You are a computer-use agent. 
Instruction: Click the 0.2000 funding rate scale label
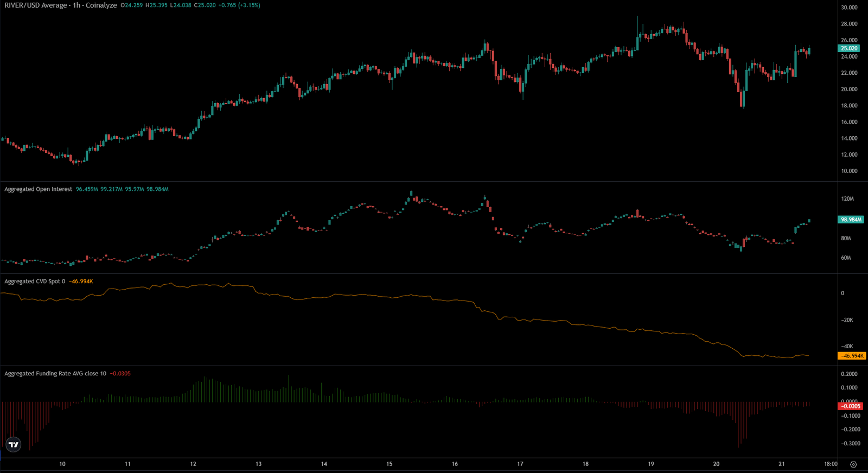pos(849,374)
